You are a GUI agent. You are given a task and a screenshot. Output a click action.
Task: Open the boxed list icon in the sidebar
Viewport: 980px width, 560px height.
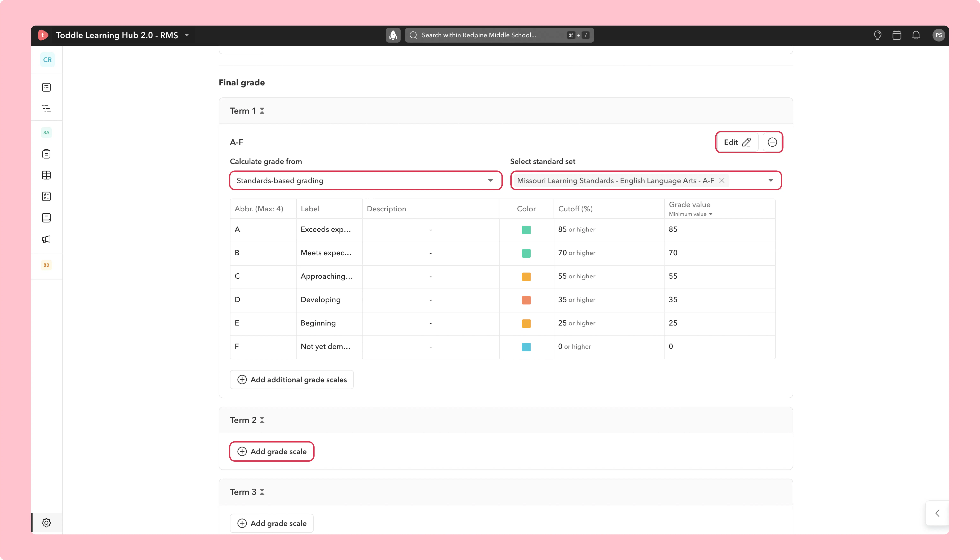pyautogui.click(x=47, y=87)
